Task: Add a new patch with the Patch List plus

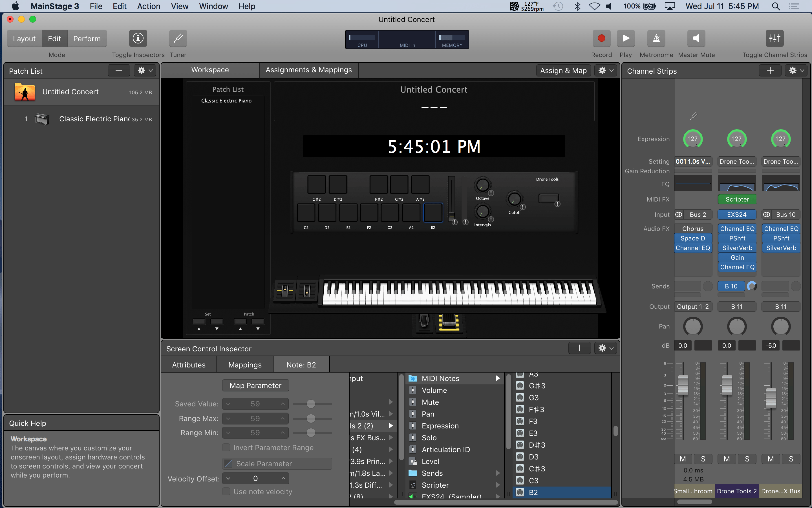Action: 119,70
